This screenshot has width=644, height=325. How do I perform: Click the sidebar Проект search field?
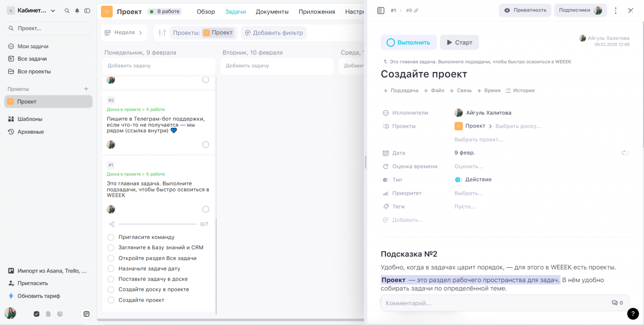coord(48,28)
